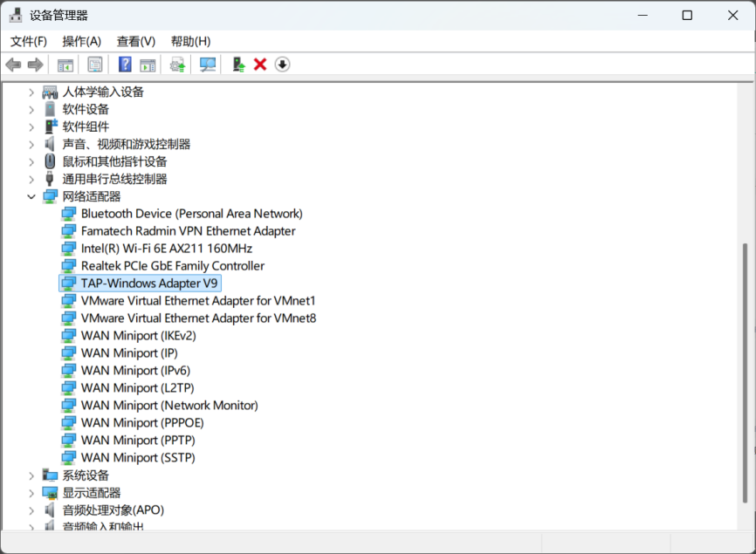Select WAN Miniport (SSTP)
756x554 pixels.
(138, 458)
